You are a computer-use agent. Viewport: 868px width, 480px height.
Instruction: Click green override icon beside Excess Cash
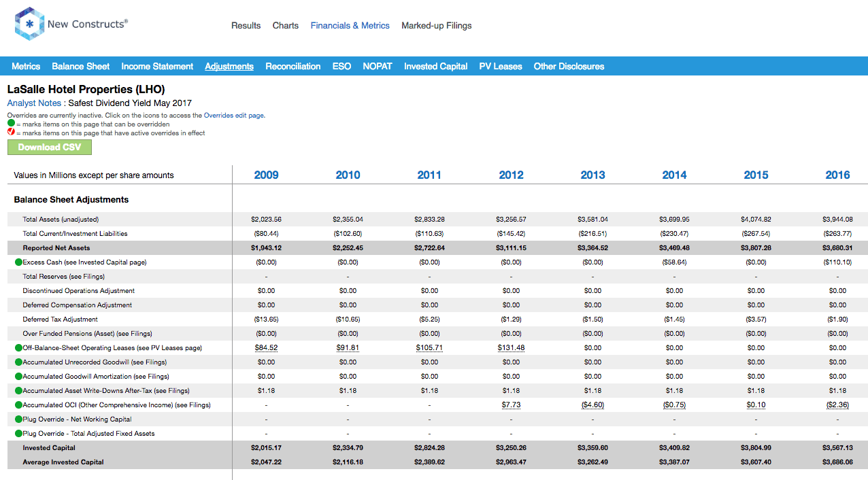point(18,262)
